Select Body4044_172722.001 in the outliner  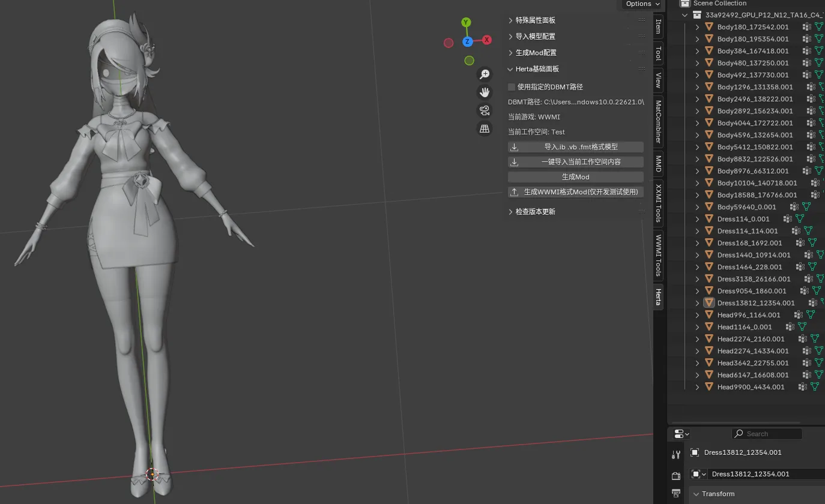tap(755, 123)
